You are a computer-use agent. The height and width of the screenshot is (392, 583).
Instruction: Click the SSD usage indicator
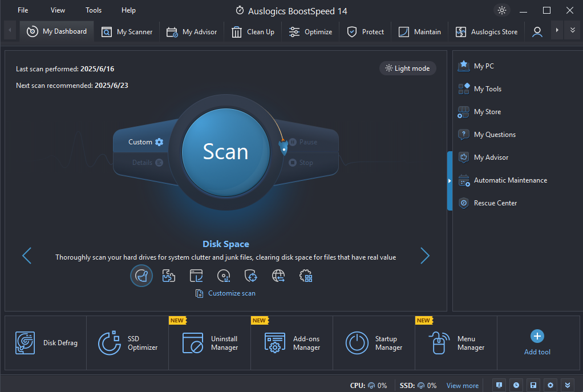418,386
